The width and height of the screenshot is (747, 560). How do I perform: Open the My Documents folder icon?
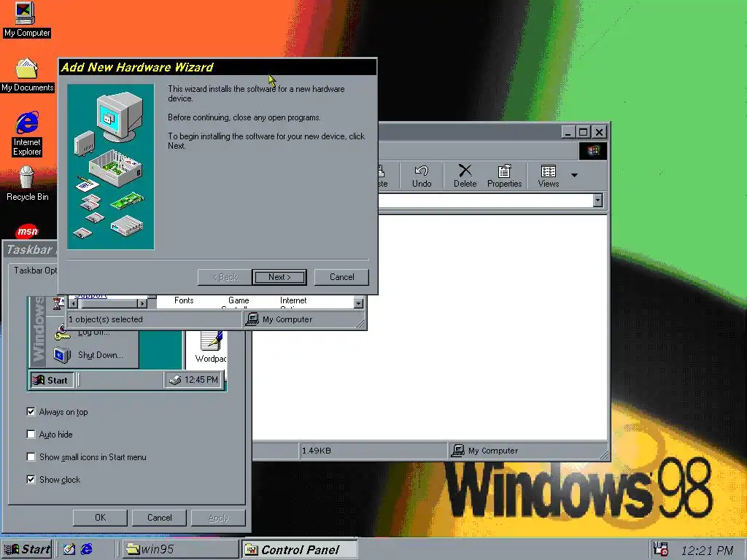coord(27,75)
